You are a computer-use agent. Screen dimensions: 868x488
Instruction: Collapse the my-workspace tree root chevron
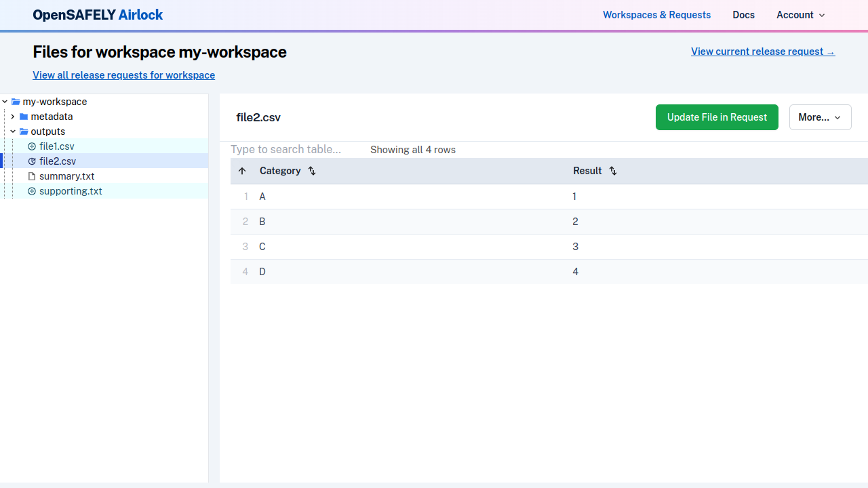click(5, 102)
